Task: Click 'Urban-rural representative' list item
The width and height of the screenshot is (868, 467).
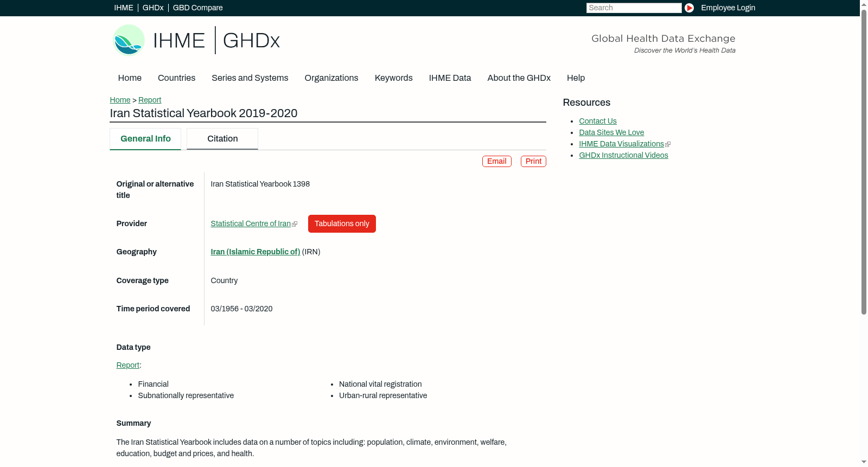Action: tap(383, 395)
